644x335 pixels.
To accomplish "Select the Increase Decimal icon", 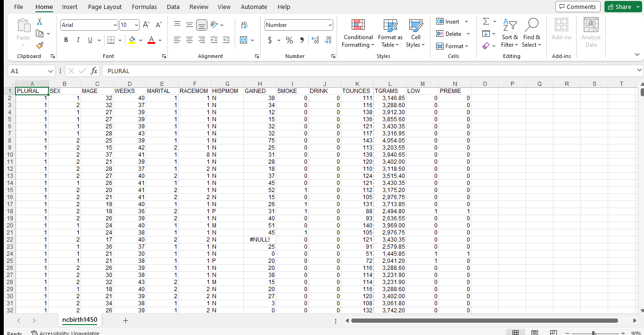I will click(315, 40).
